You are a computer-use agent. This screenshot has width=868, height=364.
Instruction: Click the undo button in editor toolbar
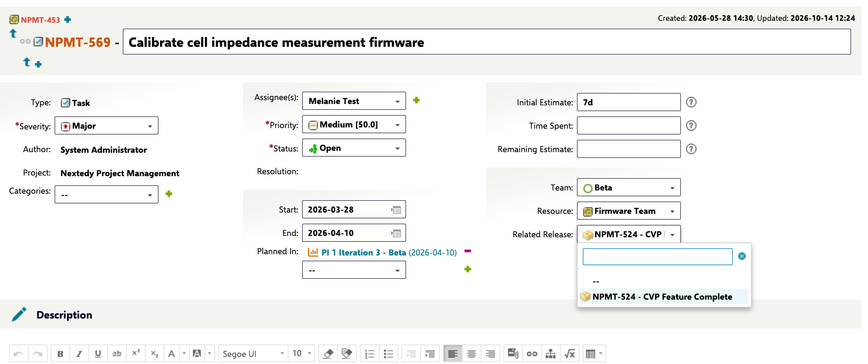(x=19, y=354)
